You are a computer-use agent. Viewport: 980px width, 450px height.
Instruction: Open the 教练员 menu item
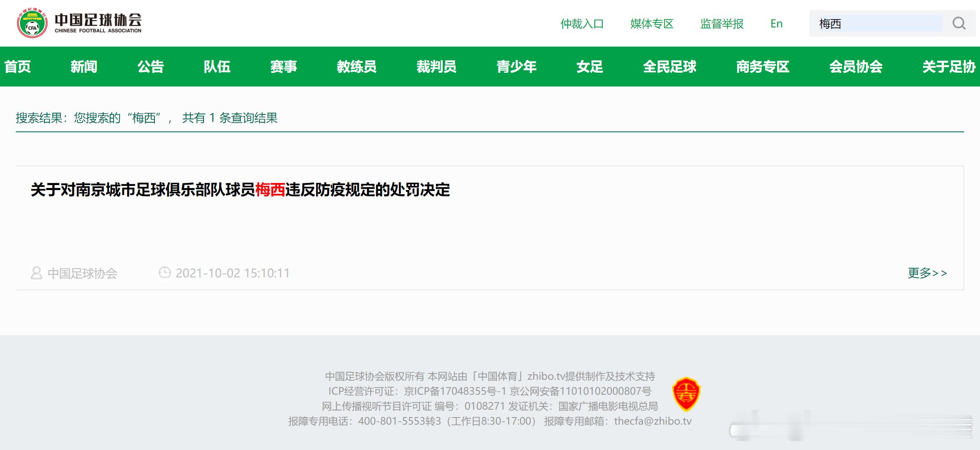click(x=357, y=67)
